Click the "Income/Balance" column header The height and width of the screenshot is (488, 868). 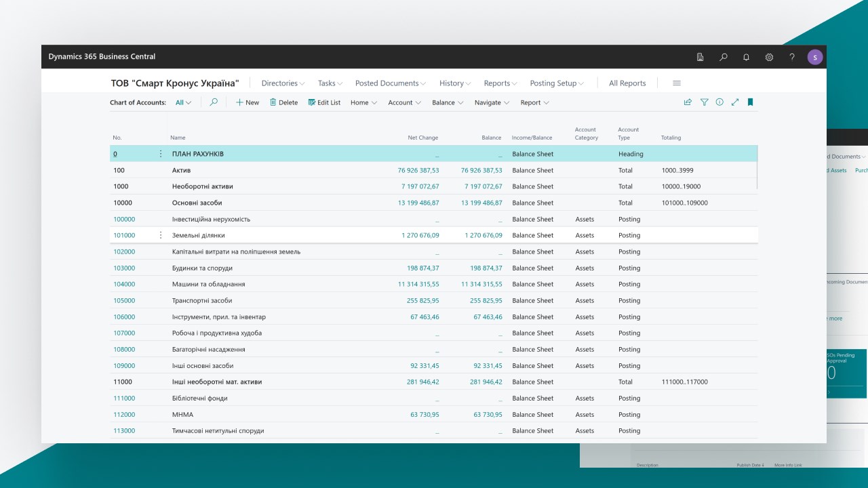[532, 138]
